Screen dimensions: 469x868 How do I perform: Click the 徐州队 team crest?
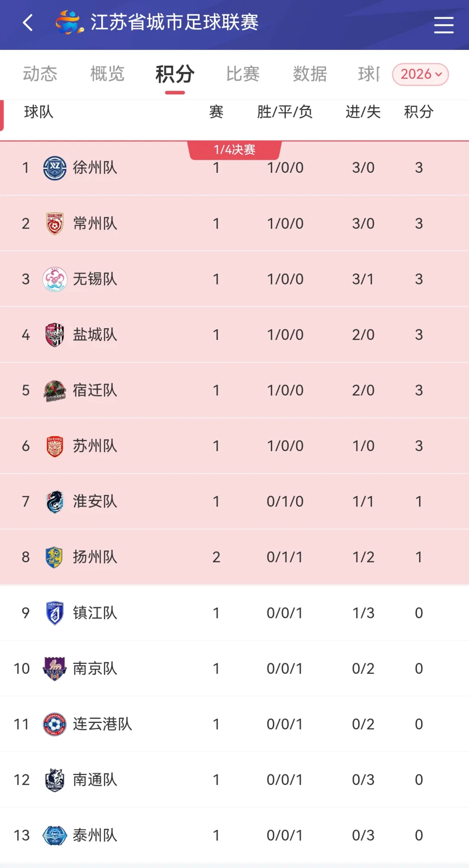55,168
